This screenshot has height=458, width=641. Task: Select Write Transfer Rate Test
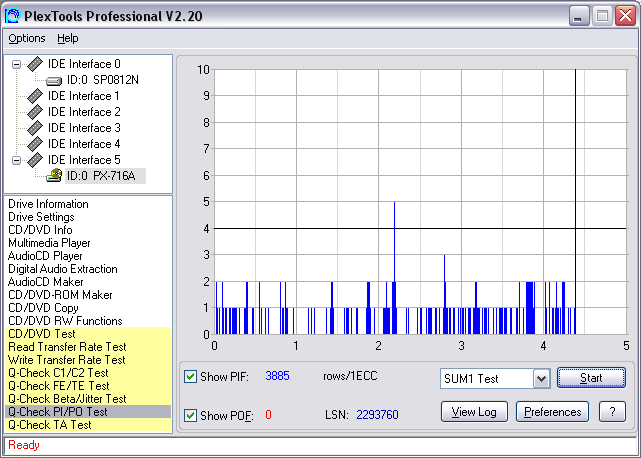click(88, 360)
